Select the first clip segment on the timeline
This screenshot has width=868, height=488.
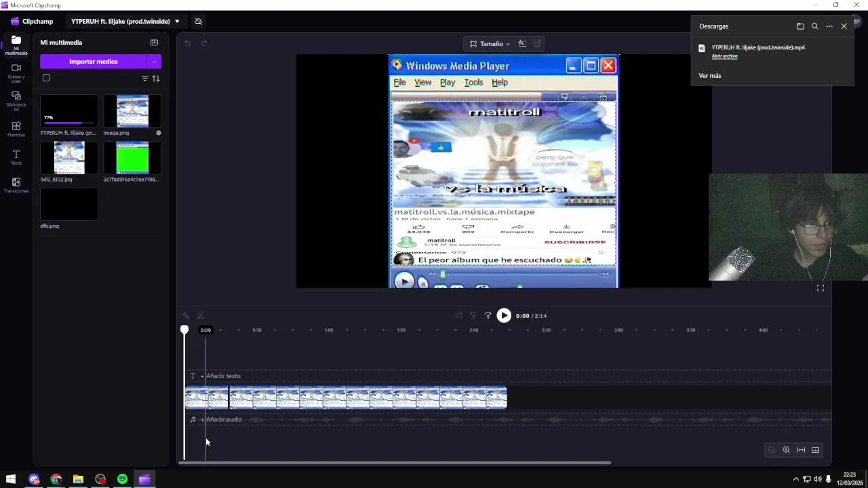click(x=207, y=398)
